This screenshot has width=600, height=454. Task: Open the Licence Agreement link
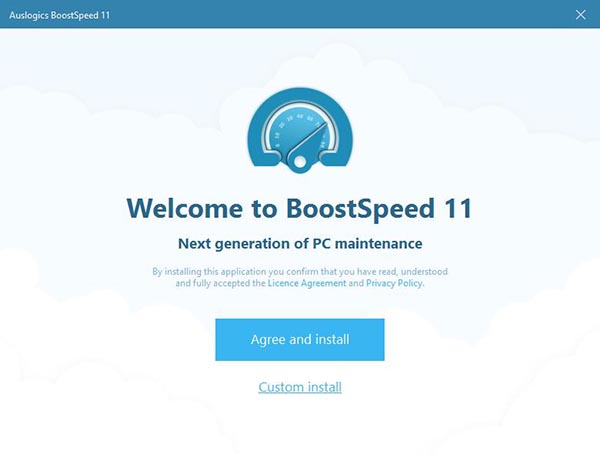[307, 283]
